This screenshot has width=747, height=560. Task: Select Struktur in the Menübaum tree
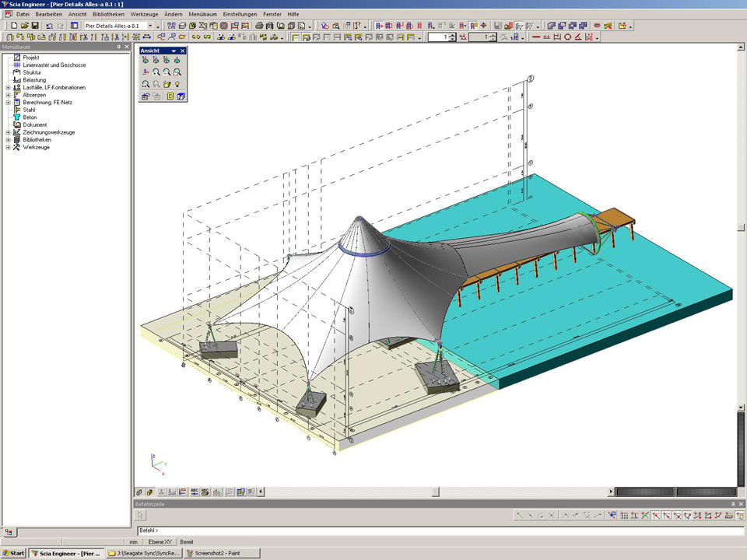(32, 72)
